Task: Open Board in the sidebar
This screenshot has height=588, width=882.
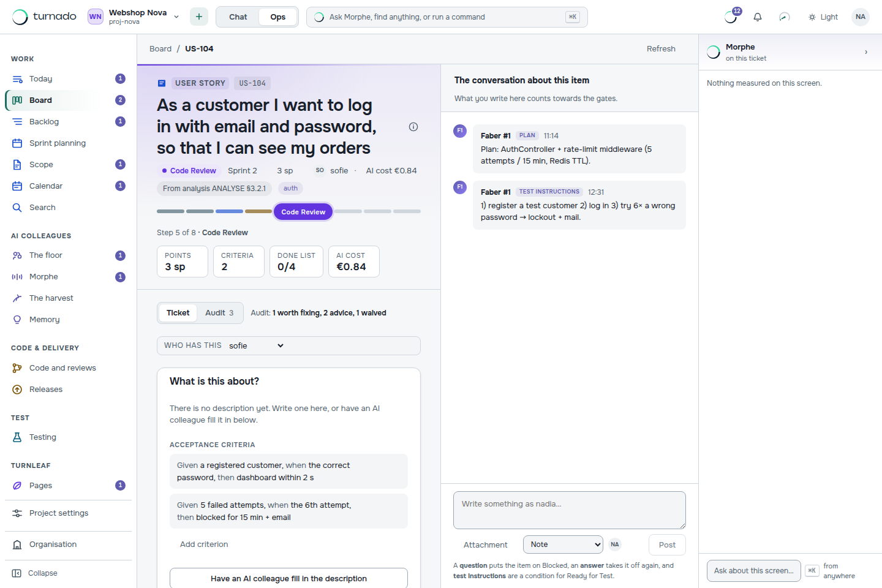Action: point(68,100)
